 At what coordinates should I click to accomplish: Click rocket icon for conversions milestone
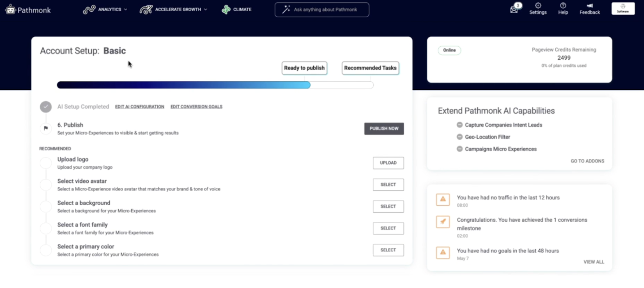(443, 222)
